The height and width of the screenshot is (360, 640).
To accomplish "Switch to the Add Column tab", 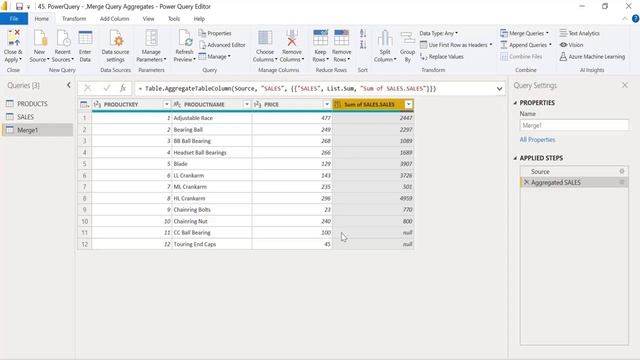I will (114, 19).
